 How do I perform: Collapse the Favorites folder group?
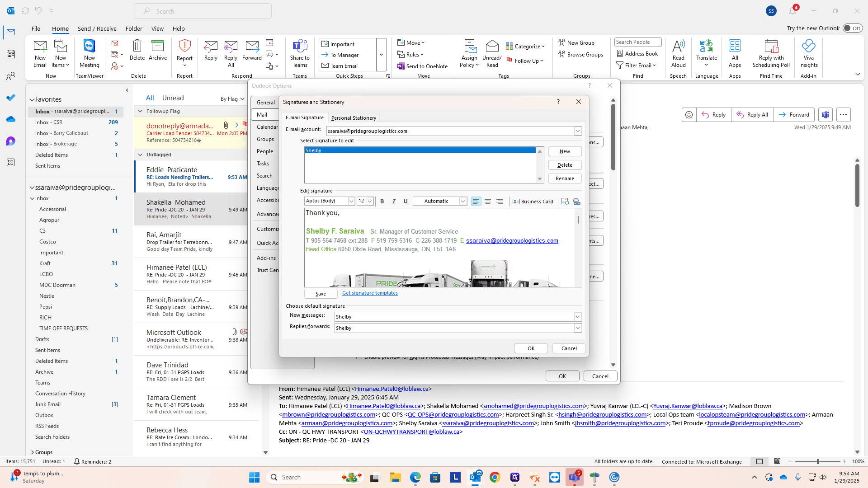[x=32, y=100]
